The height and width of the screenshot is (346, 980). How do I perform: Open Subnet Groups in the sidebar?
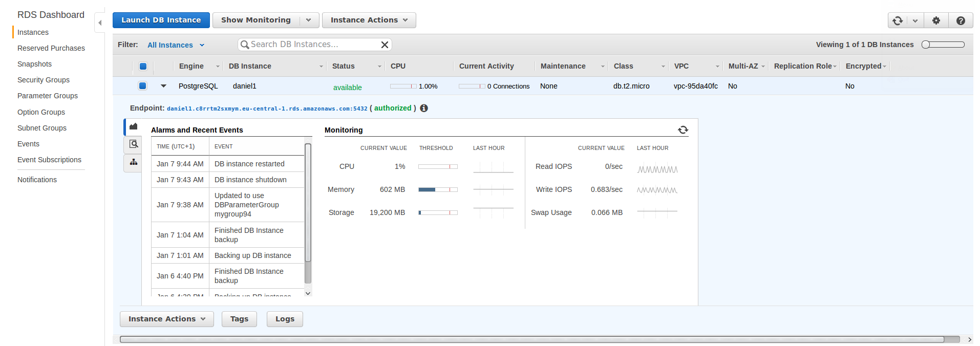coord(42,128)
